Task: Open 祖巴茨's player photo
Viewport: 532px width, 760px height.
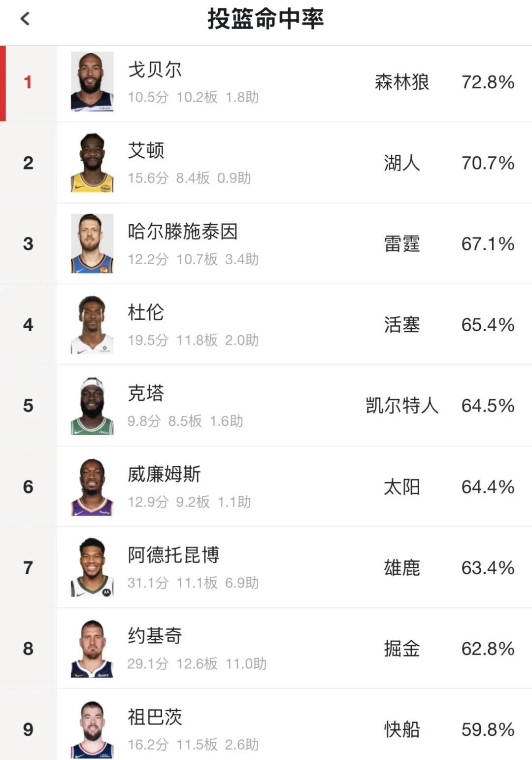Action: coord(92,729)
